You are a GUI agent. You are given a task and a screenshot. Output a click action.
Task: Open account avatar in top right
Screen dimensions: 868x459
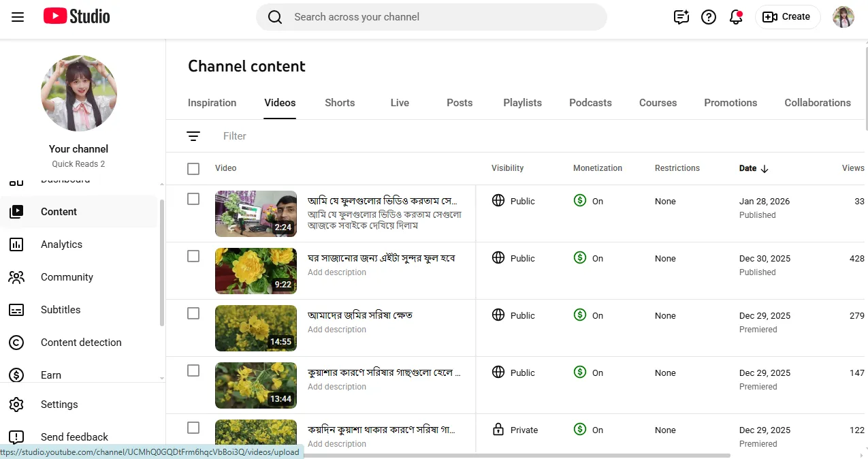(843, 17)
